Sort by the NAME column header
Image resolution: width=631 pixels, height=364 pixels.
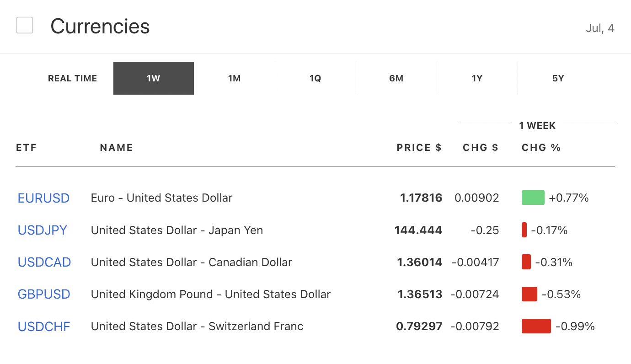coord(117,148)
